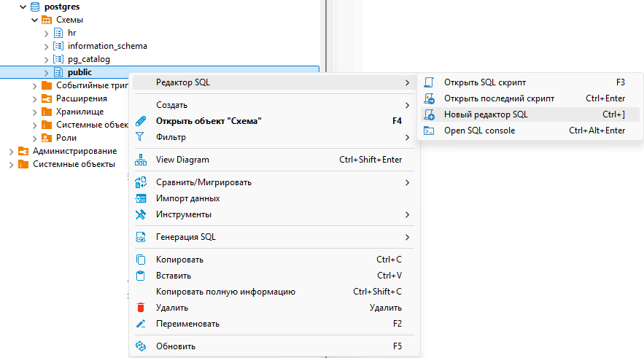The image size is (644, 358).
Task: Open the Генерация SQL submenu
Action: point(273,237)
